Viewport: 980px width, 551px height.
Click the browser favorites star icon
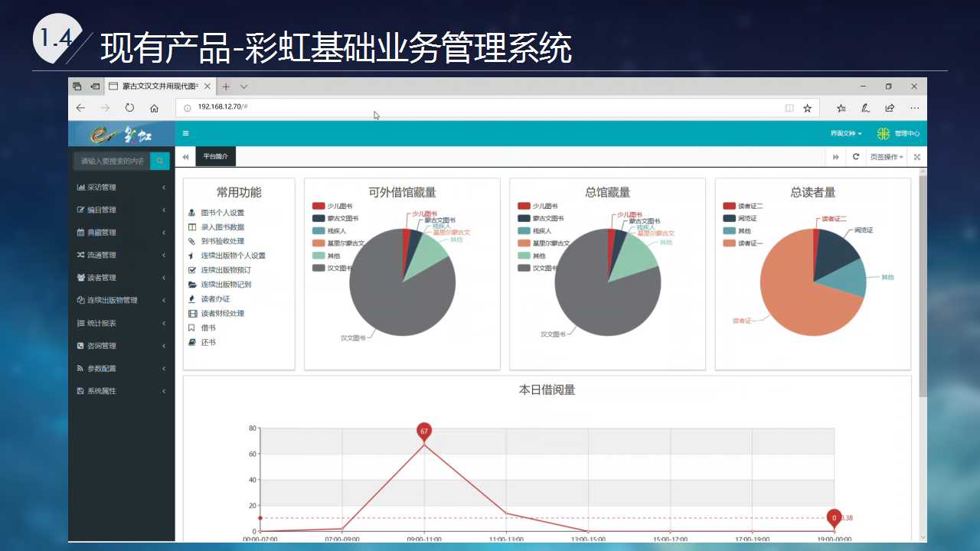coord(807,109)
